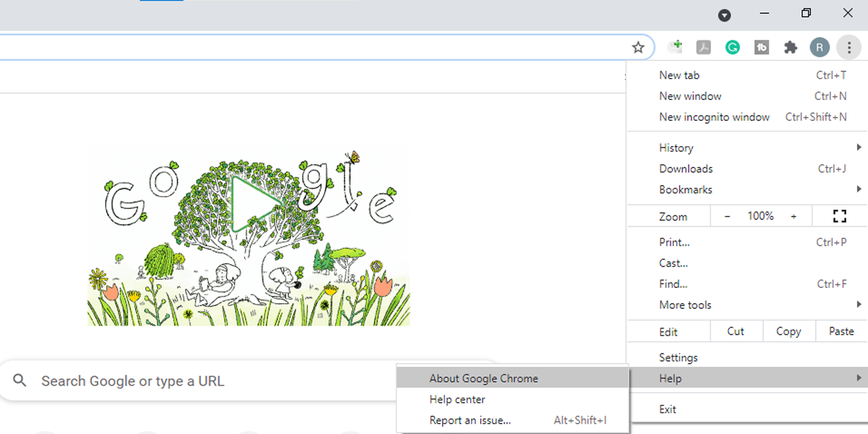Screen dimensions: 868x434
Task: Expand the Bookmarks submenu
Action: [747, 190]
